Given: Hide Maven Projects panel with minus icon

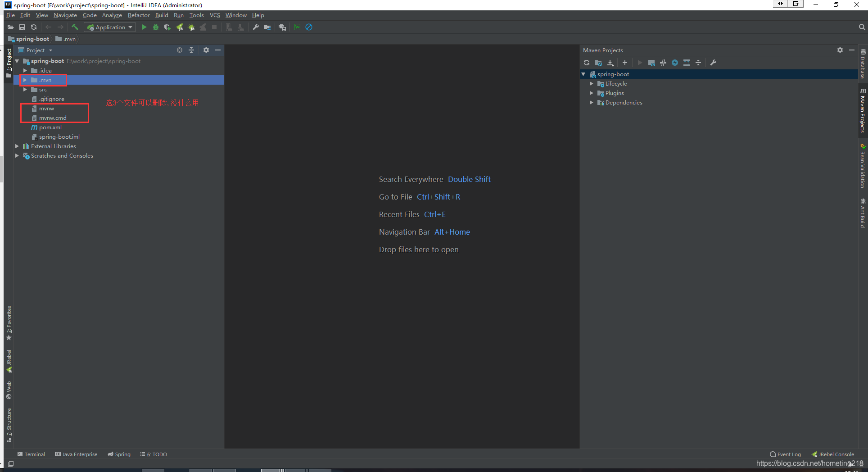Looking at the screenshot, I should click(852, 50).
